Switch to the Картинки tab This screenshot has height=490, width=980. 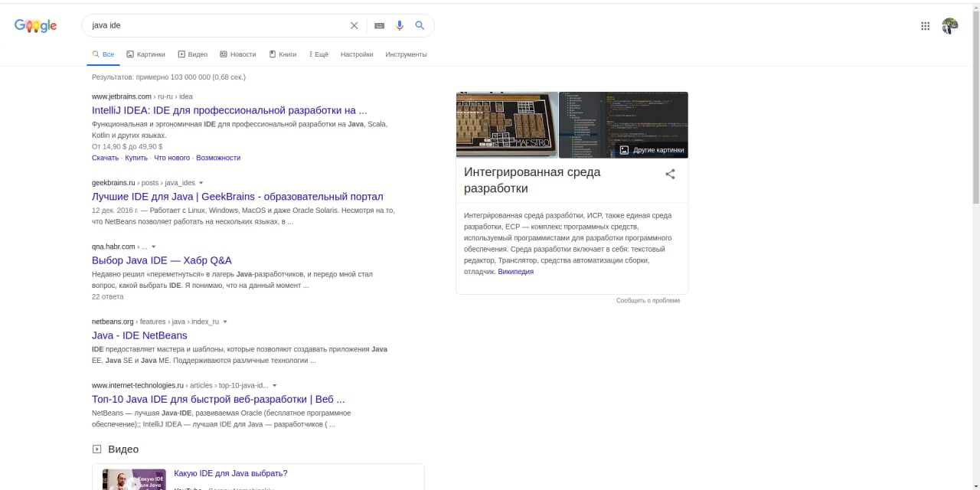point(145,54)
